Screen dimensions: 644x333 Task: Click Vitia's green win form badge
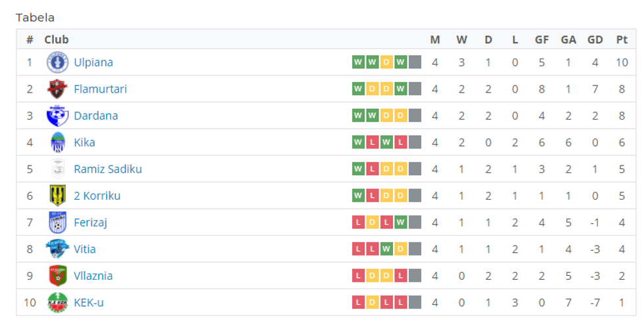pyautogui.click(x=386, y=249)
